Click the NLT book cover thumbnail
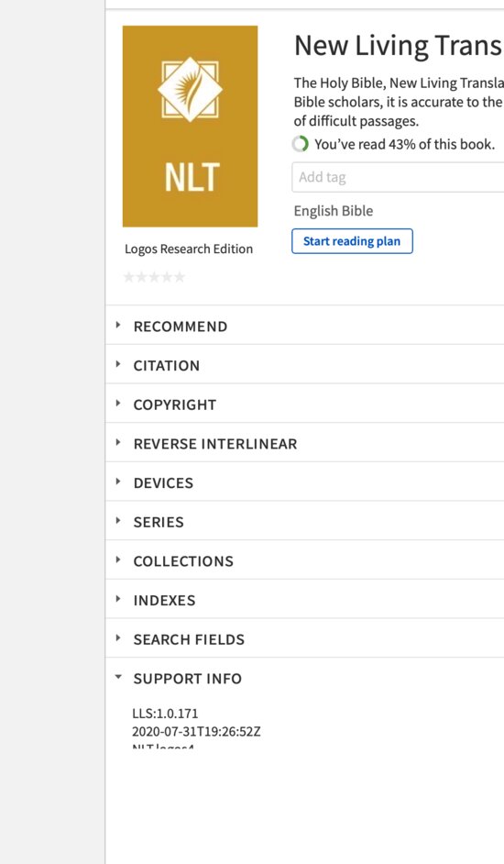The width and height of the screenshot is (504, 864). [x=190, y=127]
